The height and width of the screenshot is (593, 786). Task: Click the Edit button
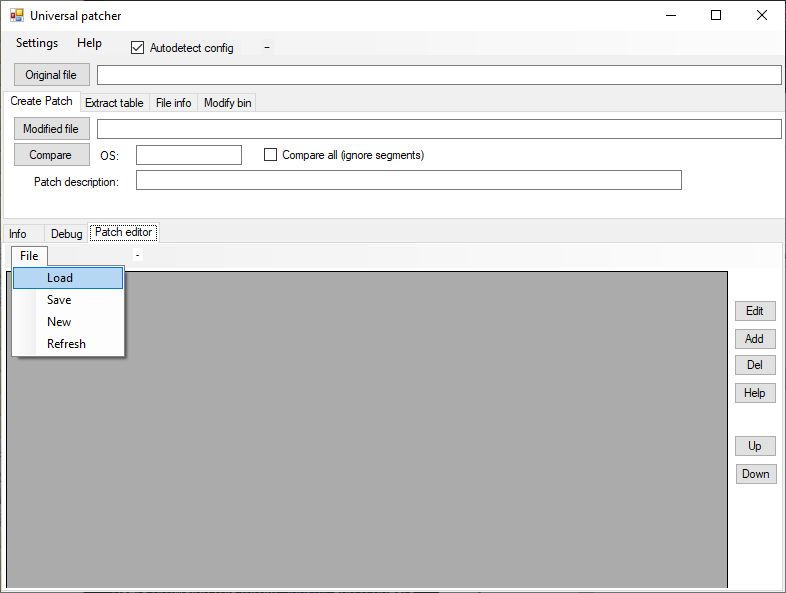755,311
